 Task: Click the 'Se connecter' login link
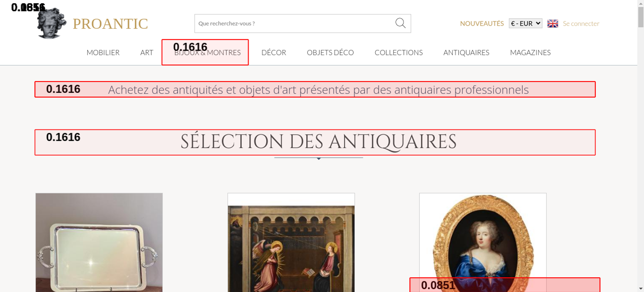click(x=581, y=23)
